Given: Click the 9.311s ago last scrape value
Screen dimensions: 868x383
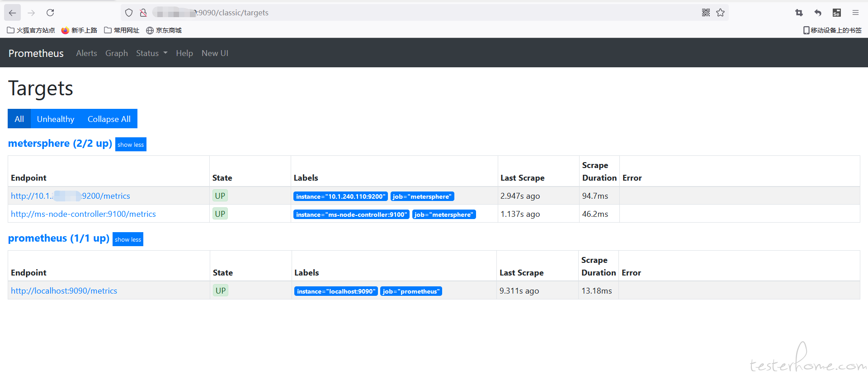Looking at the screenshot, I should 519,291.
